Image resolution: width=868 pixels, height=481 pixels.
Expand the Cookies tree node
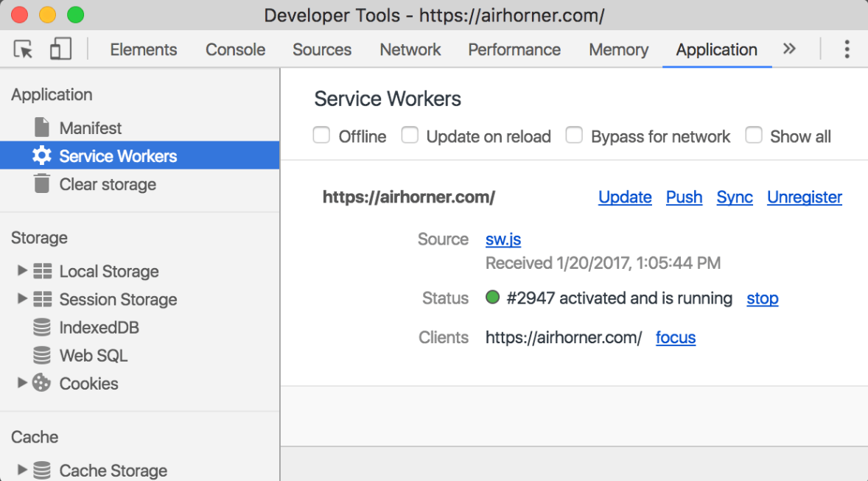click(x=21, y=382)
